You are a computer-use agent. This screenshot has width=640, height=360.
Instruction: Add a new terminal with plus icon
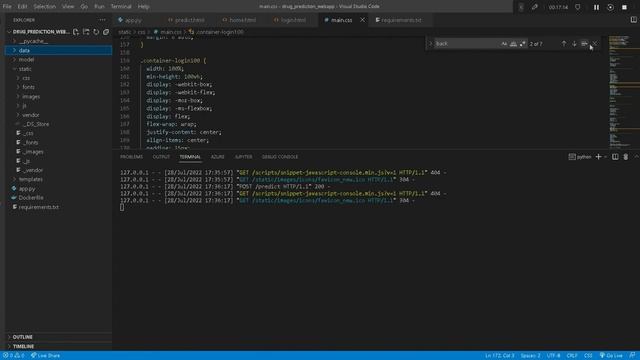tap(598, 157)
